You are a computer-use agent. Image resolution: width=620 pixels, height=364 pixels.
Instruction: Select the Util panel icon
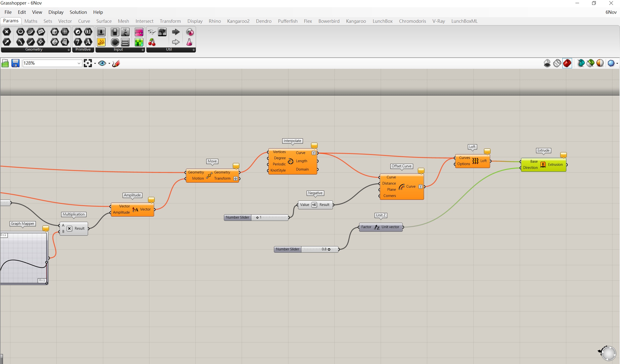click(x=169, y=49)
